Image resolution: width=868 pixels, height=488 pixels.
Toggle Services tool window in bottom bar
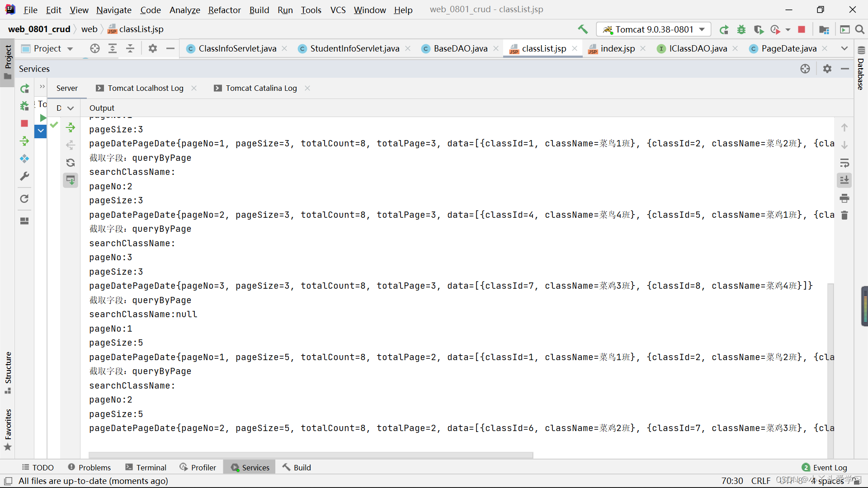(250, 468)
